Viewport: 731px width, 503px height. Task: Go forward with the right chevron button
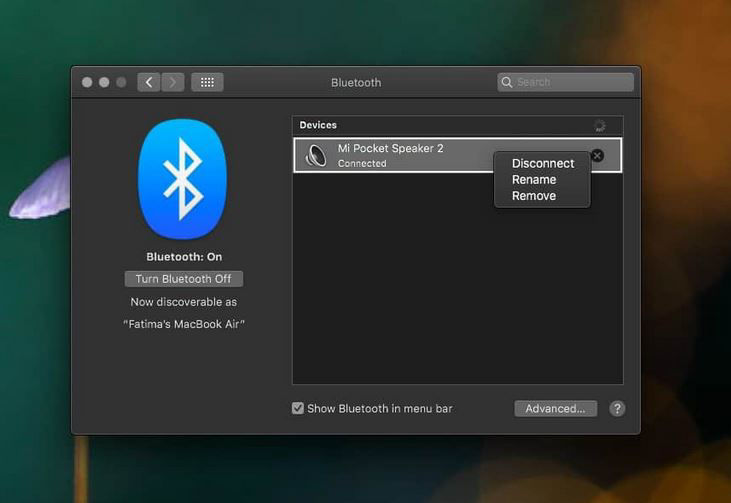173,83
